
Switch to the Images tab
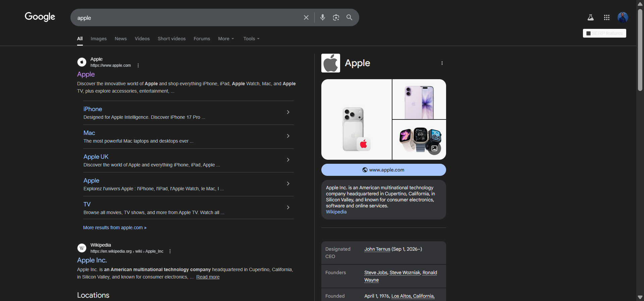point(99,39)
